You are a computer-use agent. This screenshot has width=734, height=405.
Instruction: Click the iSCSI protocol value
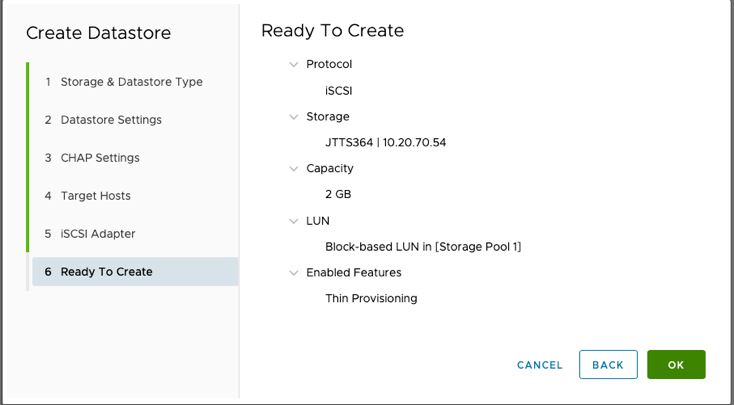pos(339,90)
